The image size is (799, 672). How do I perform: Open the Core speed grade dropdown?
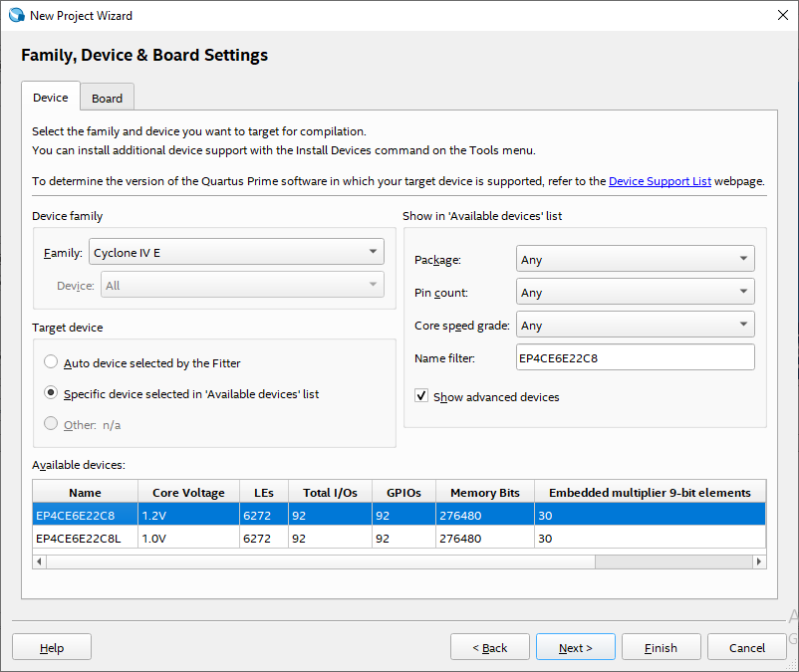point(635,325)
